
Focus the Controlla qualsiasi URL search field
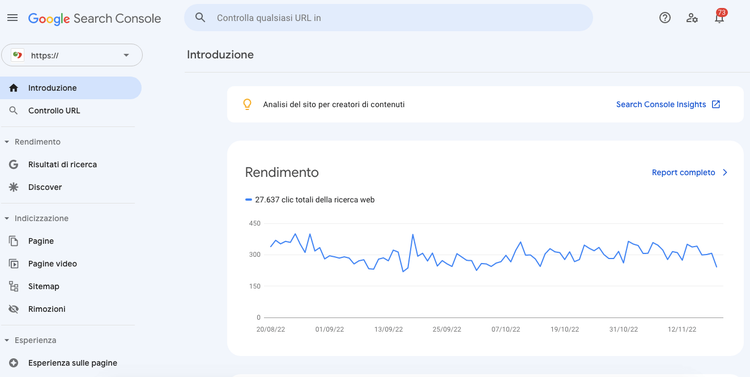(388, 18)
